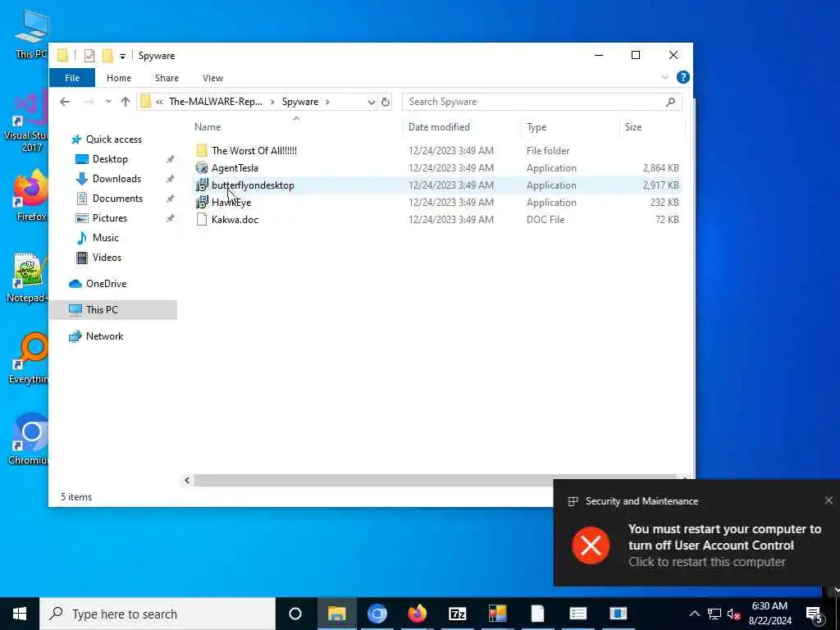Open File Explorer taskbar icon
This screenshot has height=630, width=840.
tap(337, 614)
